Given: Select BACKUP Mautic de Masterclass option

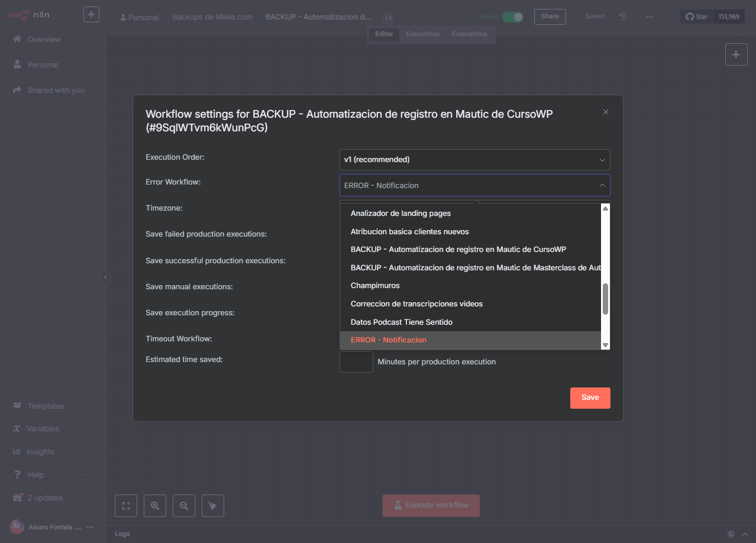Looking at the screenshot, I should pos(470,267).
